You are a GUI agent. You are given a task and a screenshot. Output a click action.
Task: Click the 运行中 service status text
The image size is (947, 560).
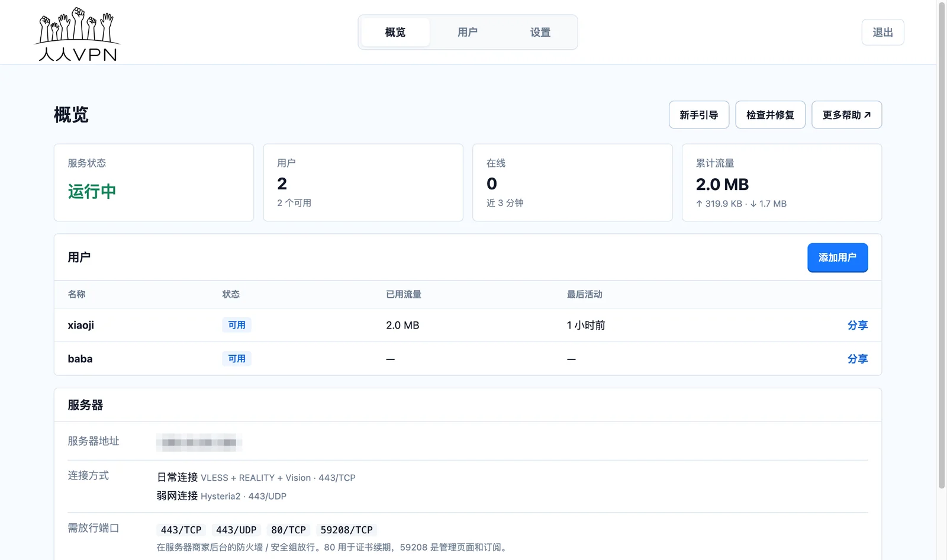point(92,191)
